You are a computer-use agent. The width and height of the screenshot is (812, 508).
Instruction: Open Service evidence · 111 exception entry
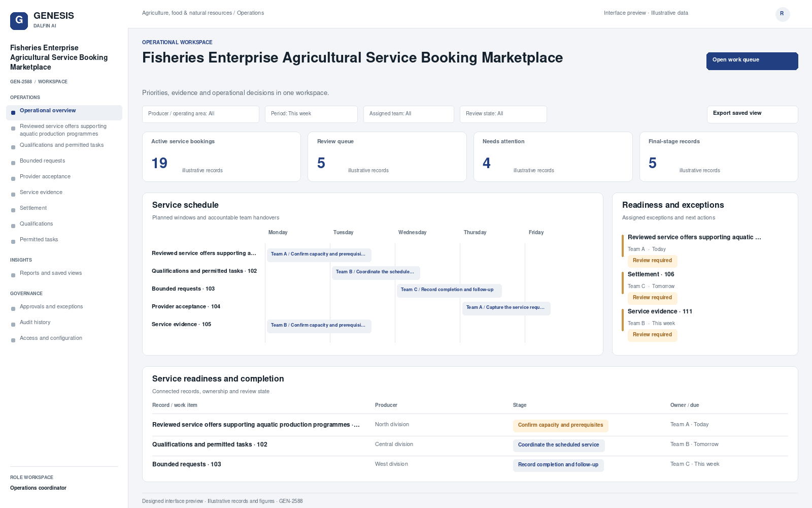[x=705, y=324]
